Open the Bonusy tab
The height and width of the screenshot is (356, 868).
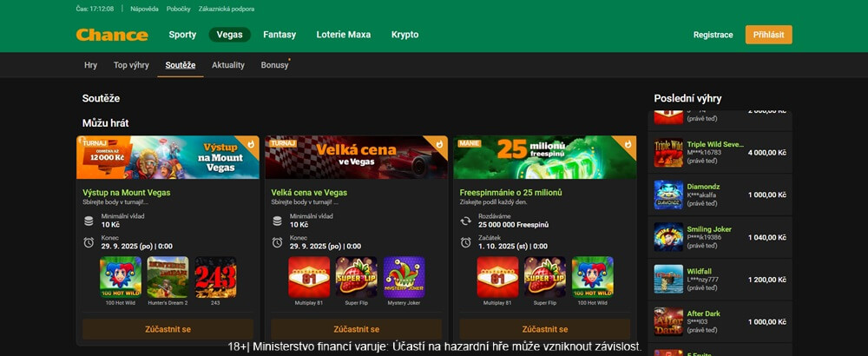274,65
